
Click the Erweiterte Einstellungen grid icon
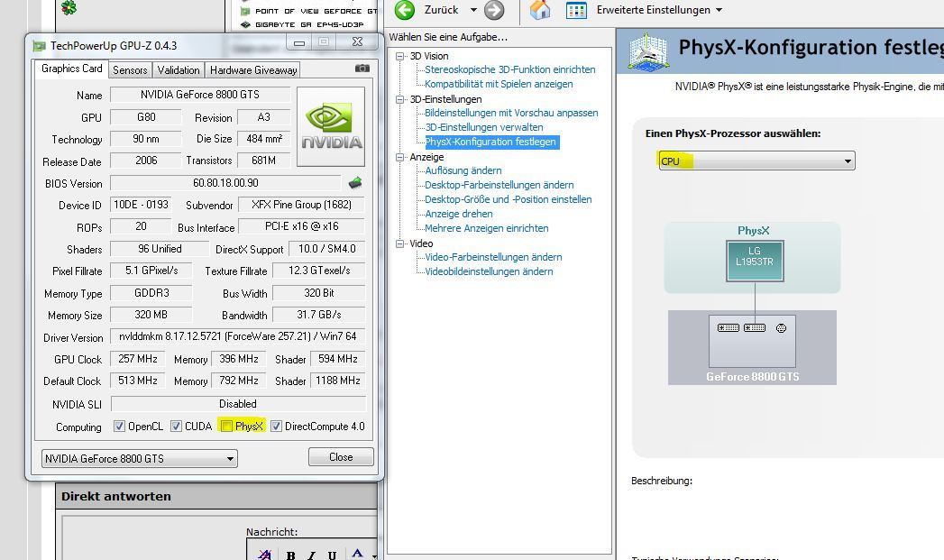tap(576, 10)
